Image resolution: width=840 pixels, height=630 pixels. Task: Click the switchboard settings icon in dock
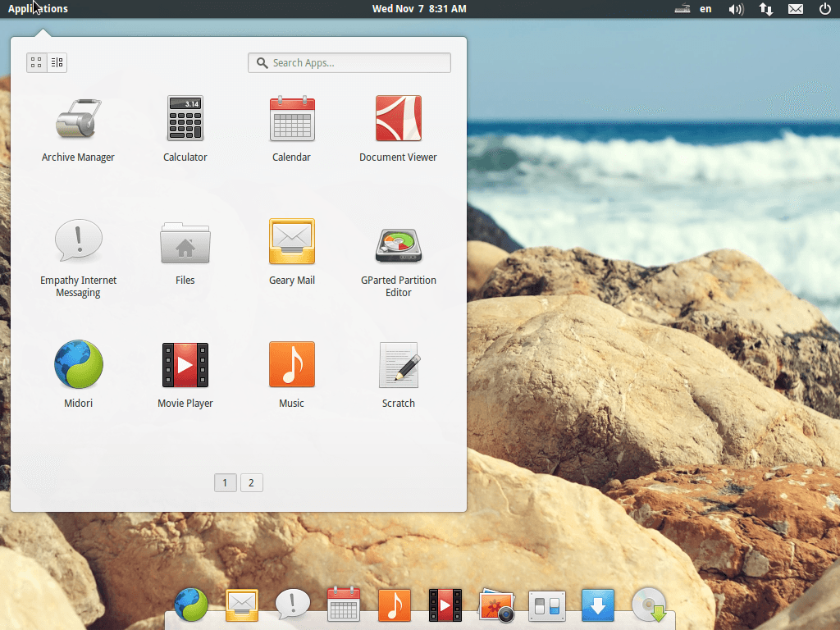pyautogui.click(x=547, y=606)
